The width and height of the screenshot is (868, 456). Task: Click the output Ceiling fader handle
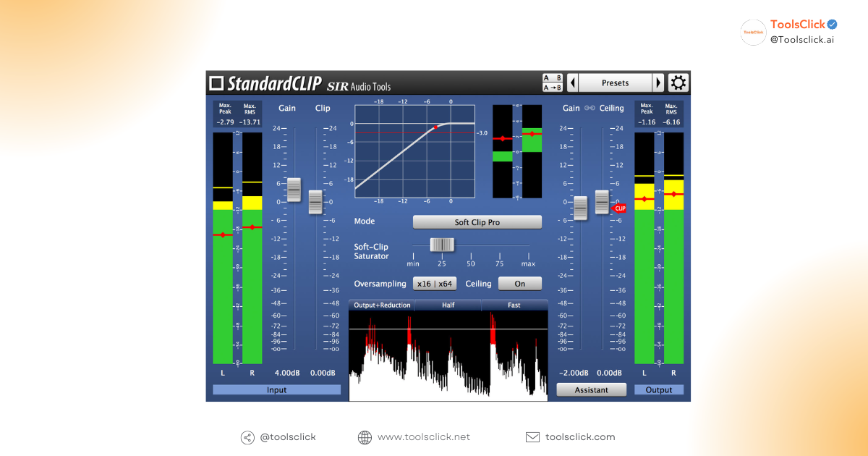(602, 202)
